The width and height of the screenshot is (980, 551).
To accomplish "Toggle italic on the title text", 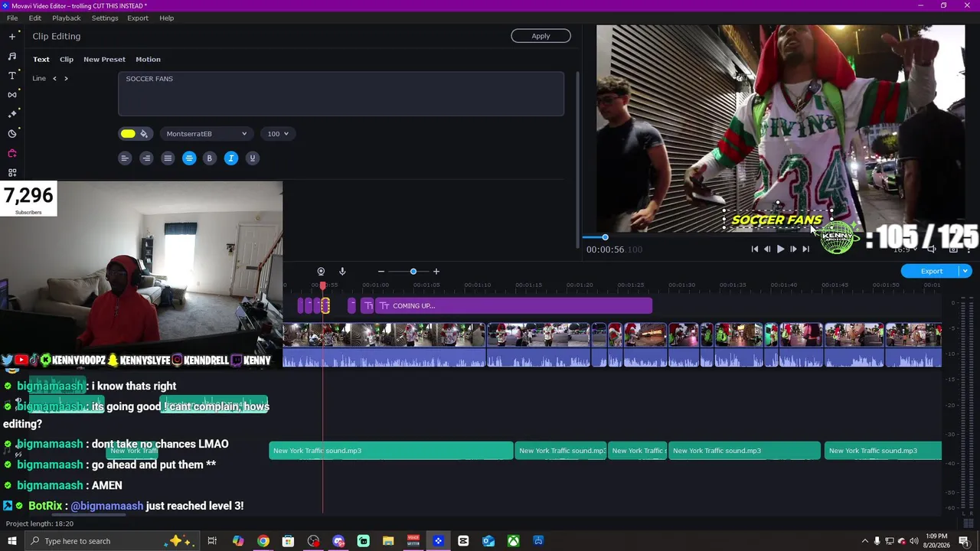I will click(x=231, y=158).
